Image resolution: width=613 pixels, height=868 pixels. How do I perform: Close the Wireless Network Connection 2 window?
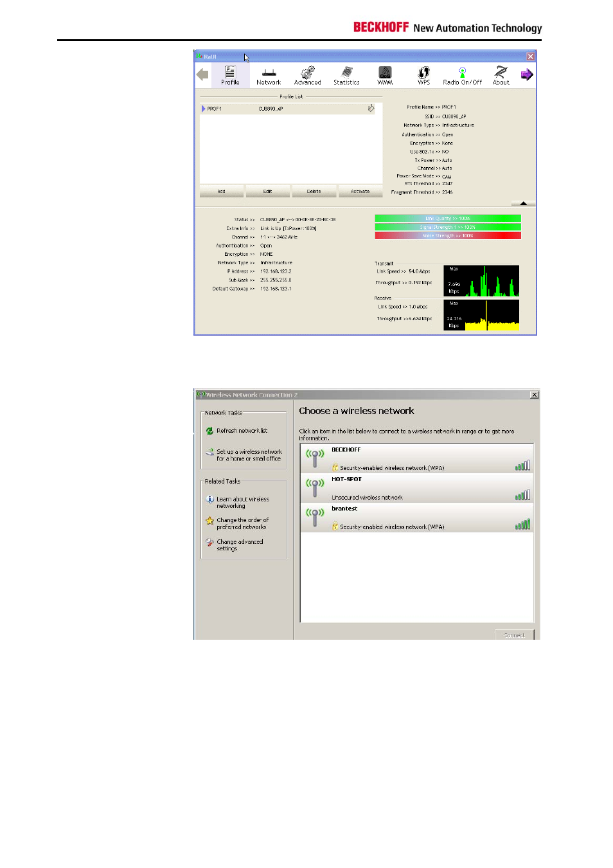(535, 395)
